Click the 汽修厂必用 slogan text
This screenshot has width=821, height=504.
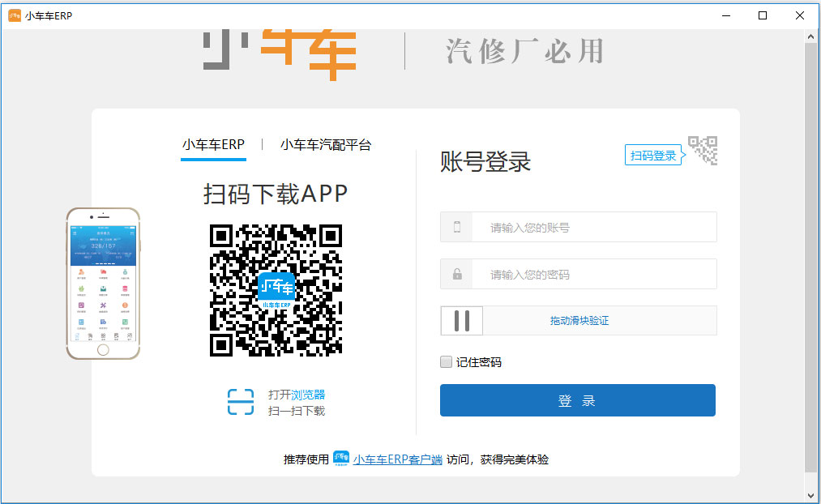(x=525, y=51)
